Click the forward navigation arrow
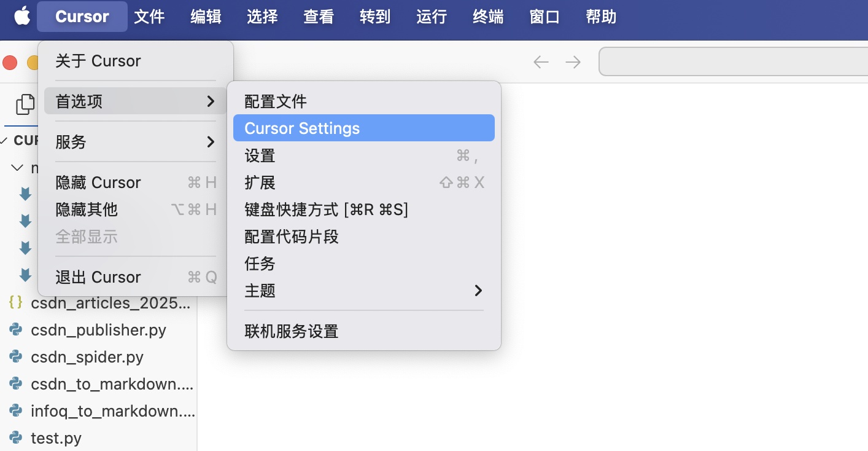Viewport: 868px width, 451px height. 573,62
